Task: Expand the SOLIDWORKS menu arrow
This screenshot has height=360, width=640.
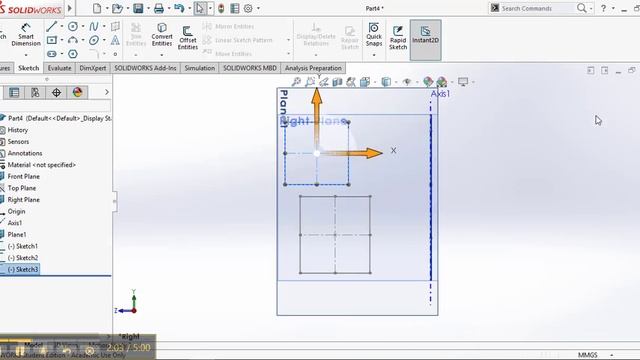Action: tap(70, 8)
